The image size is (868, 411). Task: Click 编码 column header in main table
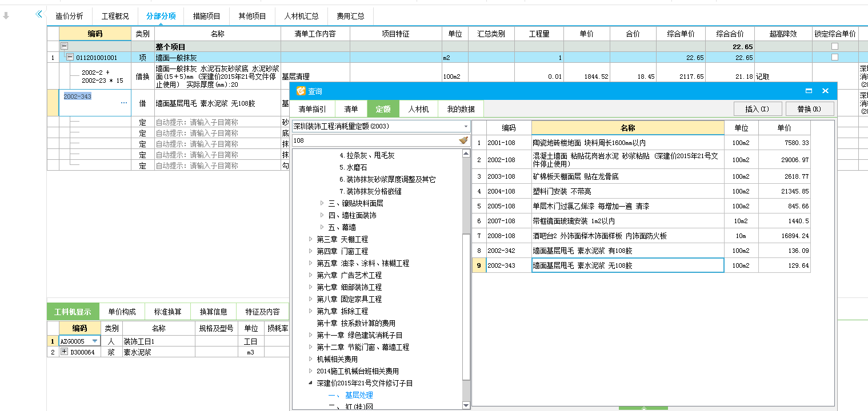point(95,34)
